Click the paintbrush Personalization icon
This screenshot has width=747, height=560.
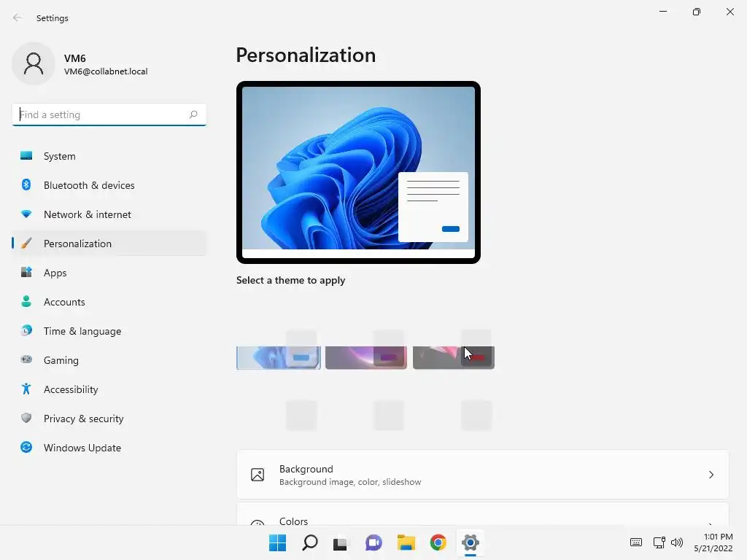click(x=26, y=244)
